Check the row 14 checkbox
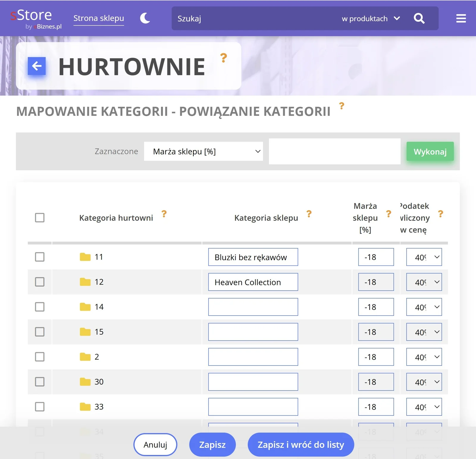The image size is (476, 459). click(x=40, y=307)
